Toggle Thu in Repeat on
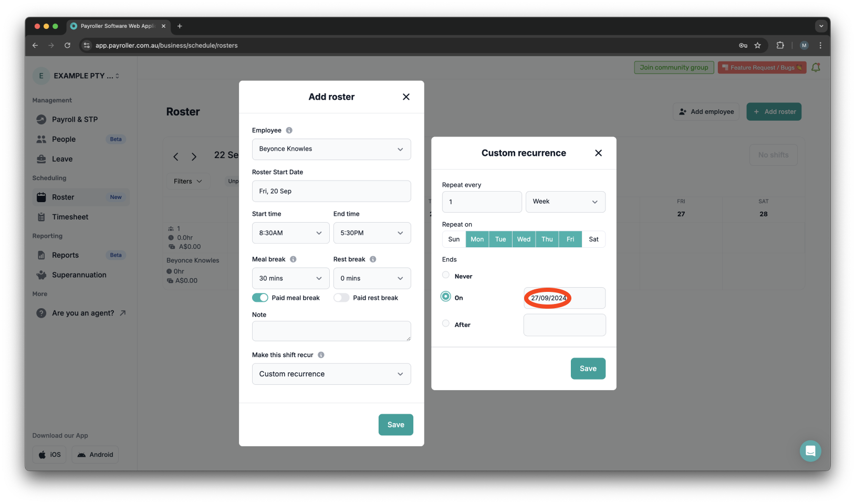This screenshot has height=504, width=856. pyautogui.click(x=547, y=239)
